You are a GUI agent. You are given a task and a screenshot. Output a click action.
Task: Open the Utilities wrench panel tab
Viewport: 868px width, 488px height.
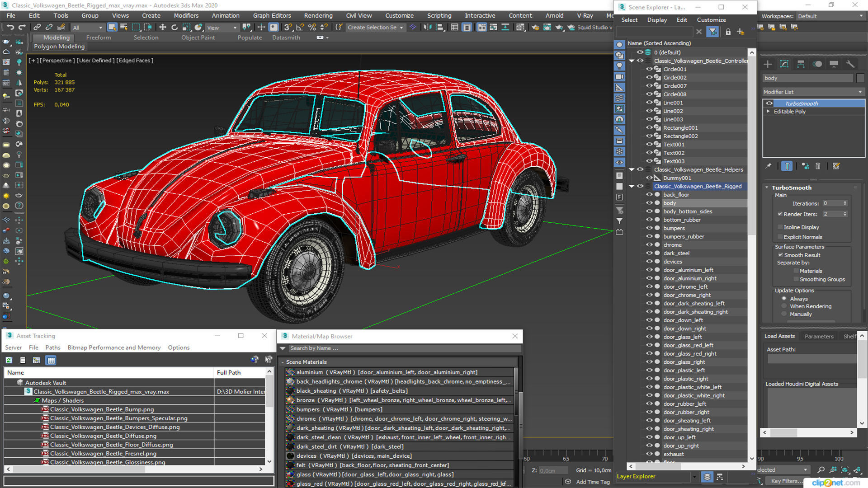[x=850, y=64]
